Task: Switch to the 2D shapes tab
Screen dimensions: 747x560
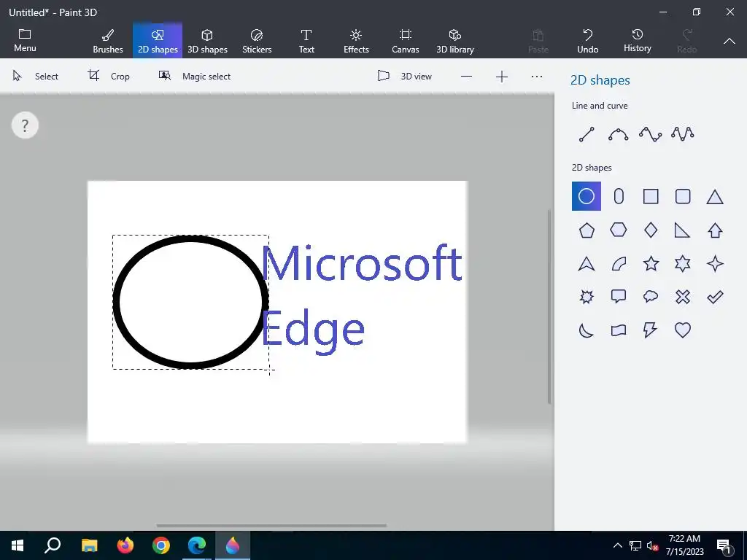Action: (x=158, y=42)
